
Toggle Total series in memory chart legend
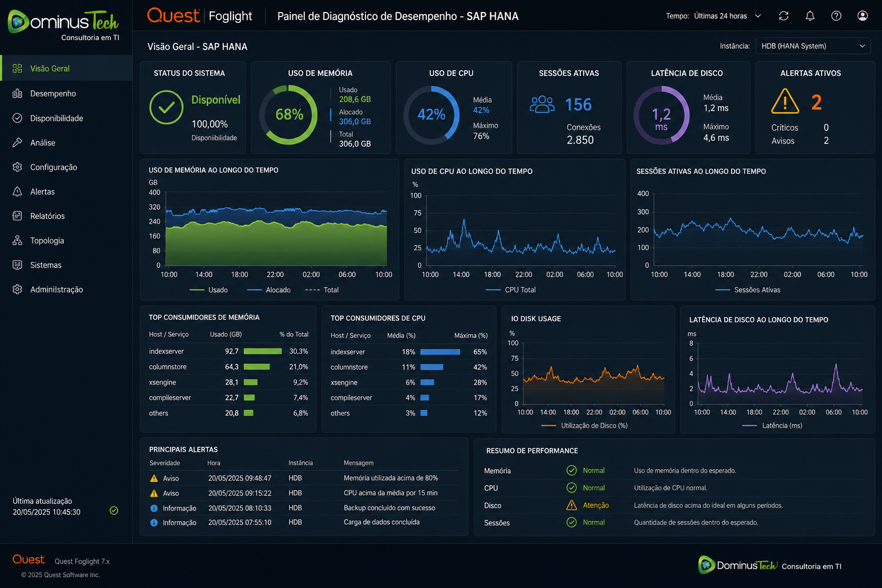click(322, 290)
